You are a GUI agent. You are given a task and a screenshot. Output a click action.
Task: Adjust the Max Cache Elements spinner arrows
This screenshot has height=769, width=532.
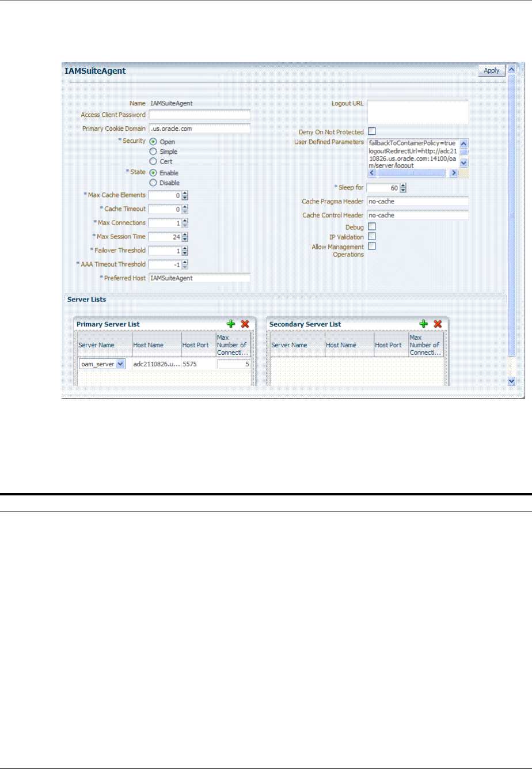tap(185, 195)
